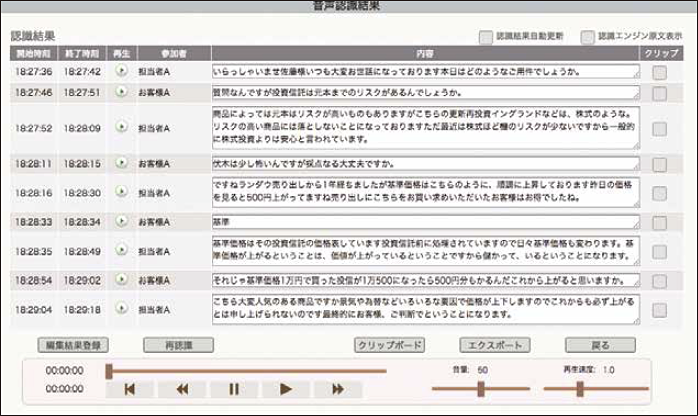Play the 18:29:04 utterance row
Viewport: 698px width, 416px height.
(x=121, y=309)
